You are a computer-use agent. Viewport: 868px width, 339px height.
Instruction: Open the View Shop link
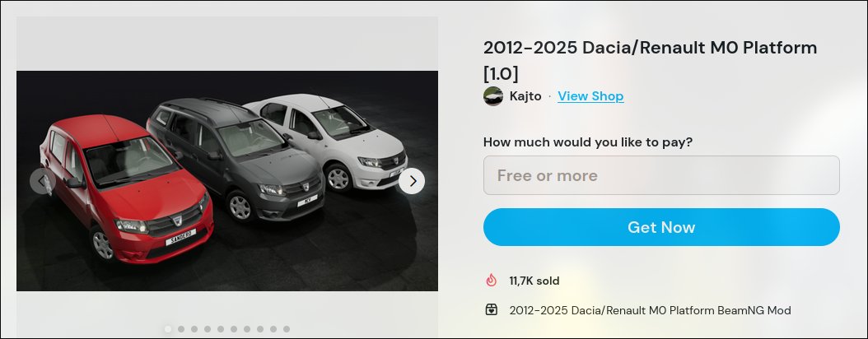tap(590, 96)
